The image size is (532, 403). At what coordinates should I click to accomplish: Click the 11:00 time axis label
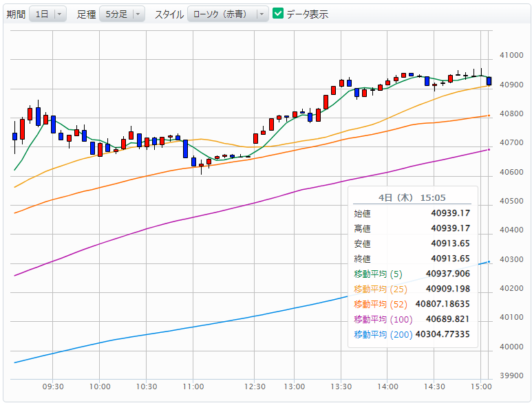(x=193, y=386)
